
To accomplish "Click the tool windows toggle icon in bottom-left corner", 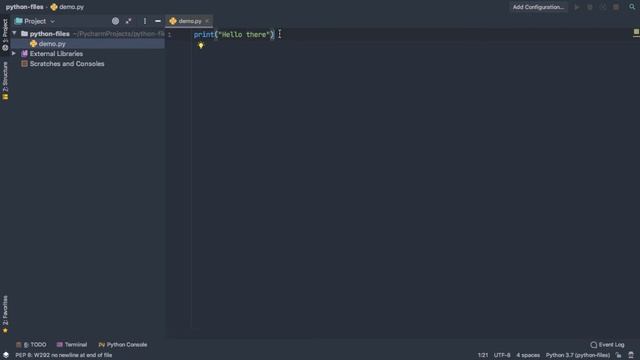I will click(6, 355).
